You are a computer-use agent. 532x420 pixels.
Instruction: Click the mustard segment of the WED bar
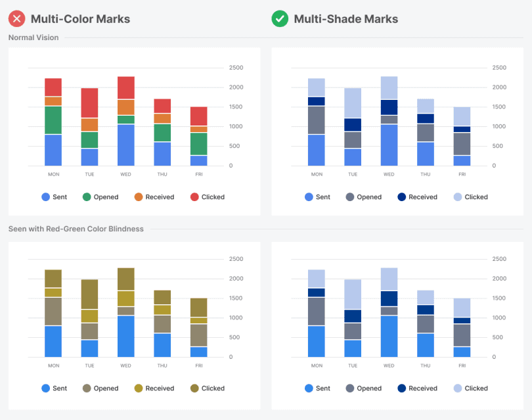pyautogui.click(x=125, y=298)
